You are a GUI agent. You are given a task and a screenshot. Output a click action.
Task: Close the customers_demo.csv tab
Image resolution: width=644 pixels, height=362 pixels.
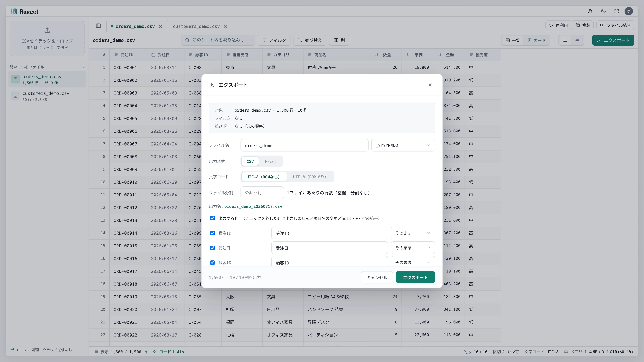226,26
